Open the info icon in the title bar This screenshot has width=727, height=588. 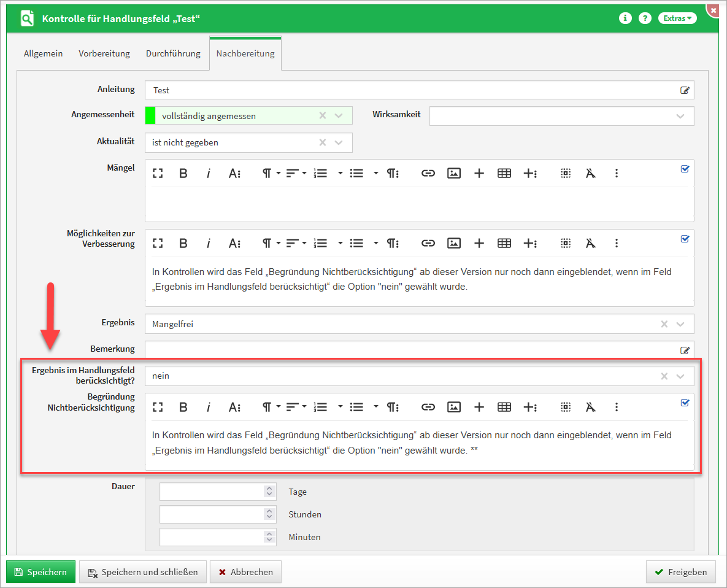tap(625, 18)
